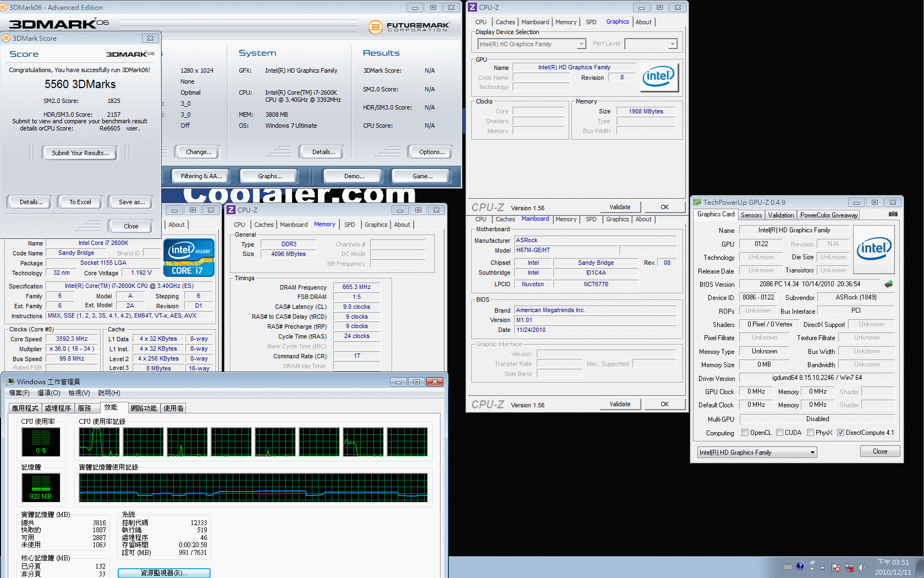Screen dimensions: 924x578
Task: Click the GPU-Z title bar app icon
Action: [x=697, y=202]
